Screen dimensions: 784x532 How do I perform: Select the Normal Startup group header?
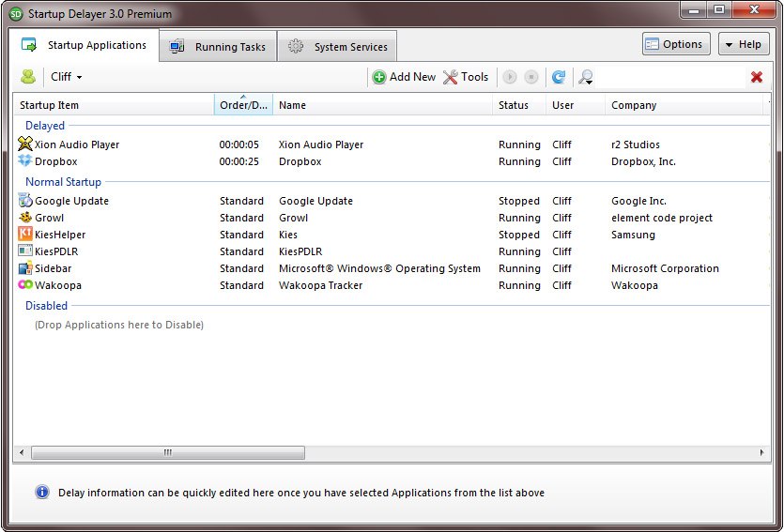tap(63, 182)
